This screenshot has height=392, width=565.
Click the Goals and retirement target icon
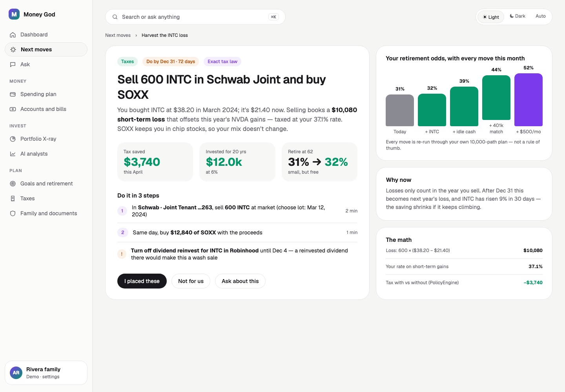click(x=13, y=184)
